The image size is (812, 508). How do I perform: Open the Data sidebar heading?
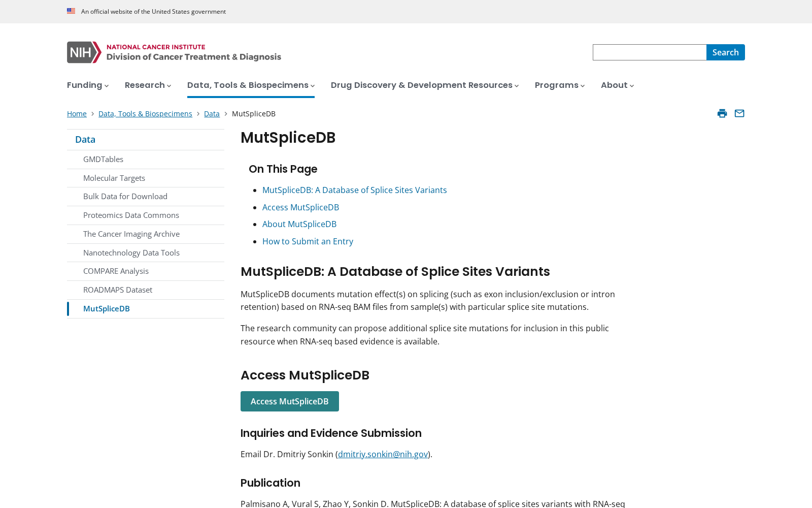pyautogui.click(x=146, y=140)
